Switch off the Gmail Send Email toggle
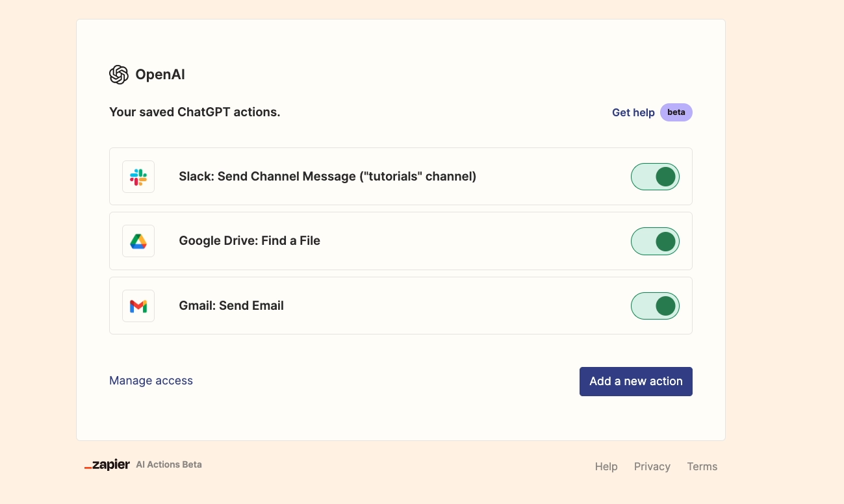The image size is (844, 504). [655, 306]
